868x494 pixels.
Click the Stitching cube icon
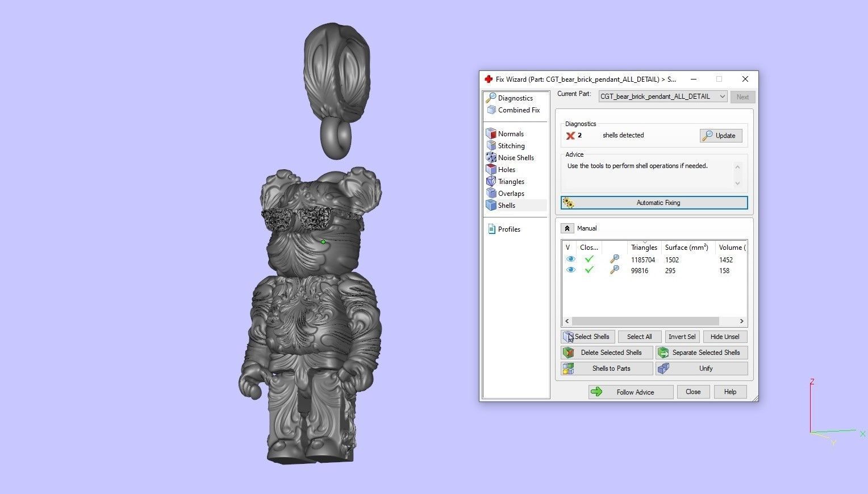coord(491,146)
